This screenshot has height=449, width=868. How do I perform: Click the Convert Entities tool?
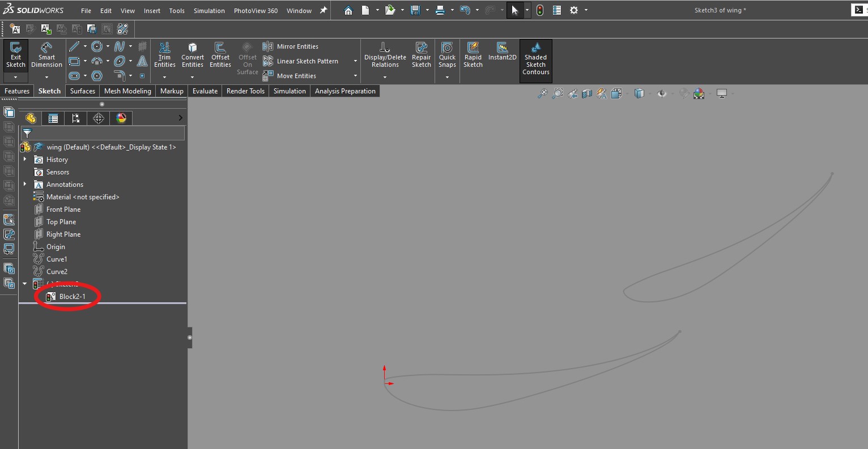193,55
